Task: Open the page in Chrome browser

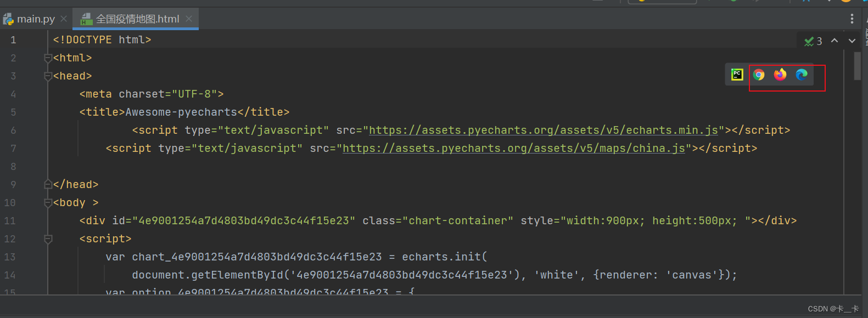Action: [x=759, y=75]
